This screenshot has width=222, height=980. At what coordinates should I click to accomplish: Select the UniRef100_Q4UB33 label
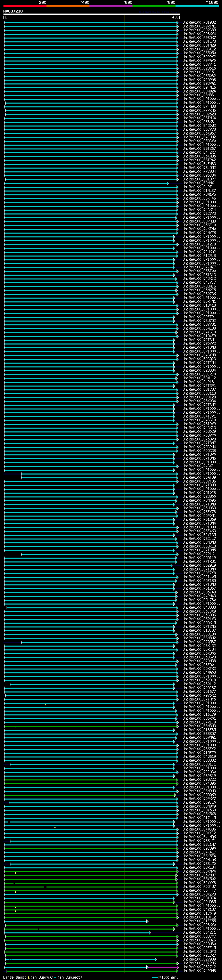[x=199, y=608]
